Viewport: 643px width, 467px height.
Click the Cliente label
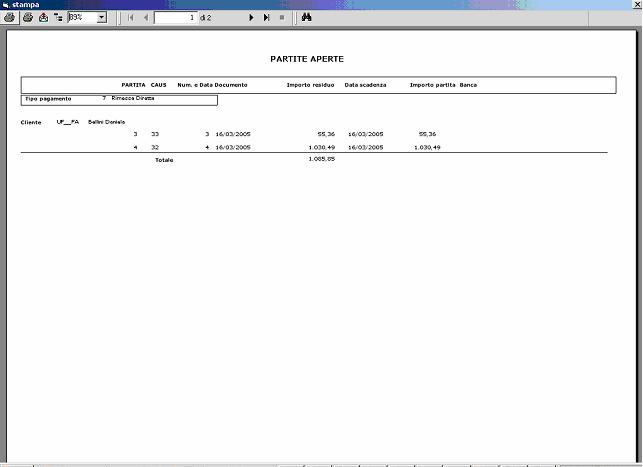click(x=31, y=122)
